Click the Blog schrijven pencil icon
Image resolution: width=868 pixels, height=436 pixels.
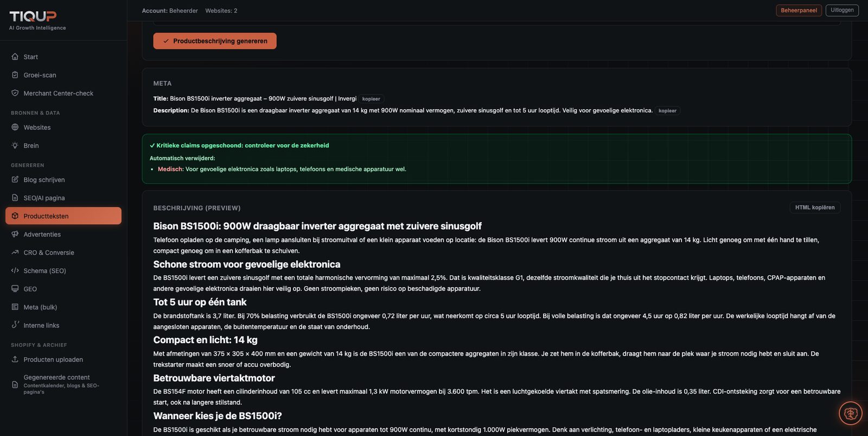15,179
